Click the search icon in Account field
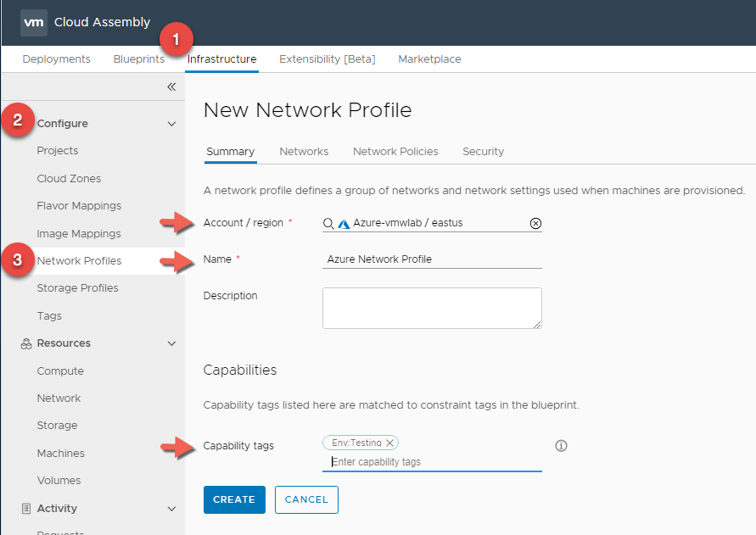This screenshot has width=756, height=535. click(x=328, y=224)
